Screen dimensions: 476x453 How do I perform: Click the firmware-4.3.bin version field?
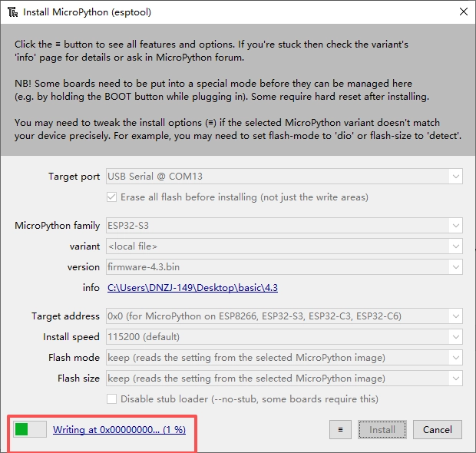pos(284,267)
